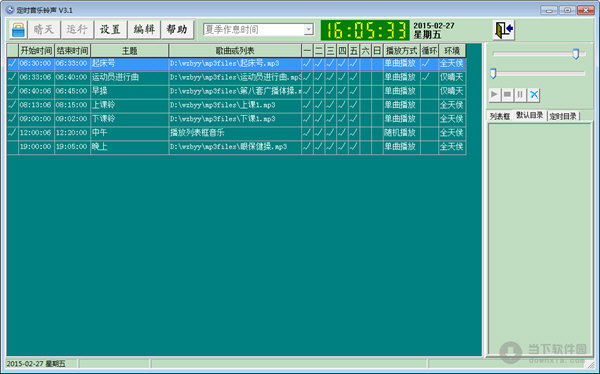This screenshot has height=374, width=600.
Task: Open 设置 settings
Action: pyautogui.click(x=110, y=30)
